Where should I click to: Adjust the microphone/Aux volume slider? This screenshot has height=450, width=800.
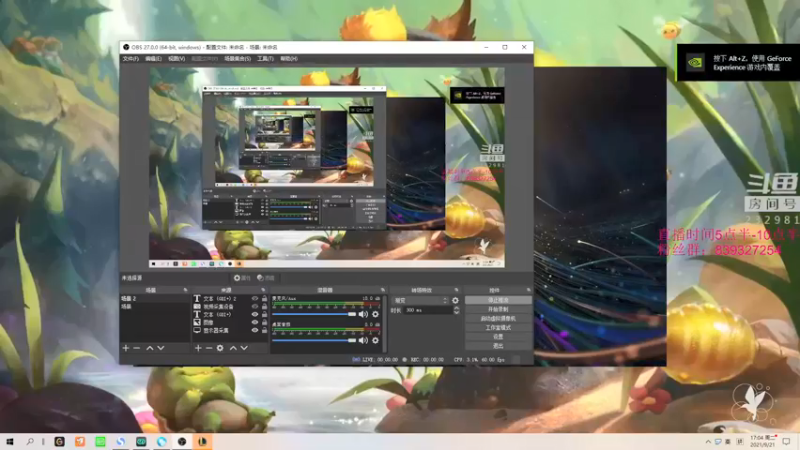click(314, 314)
